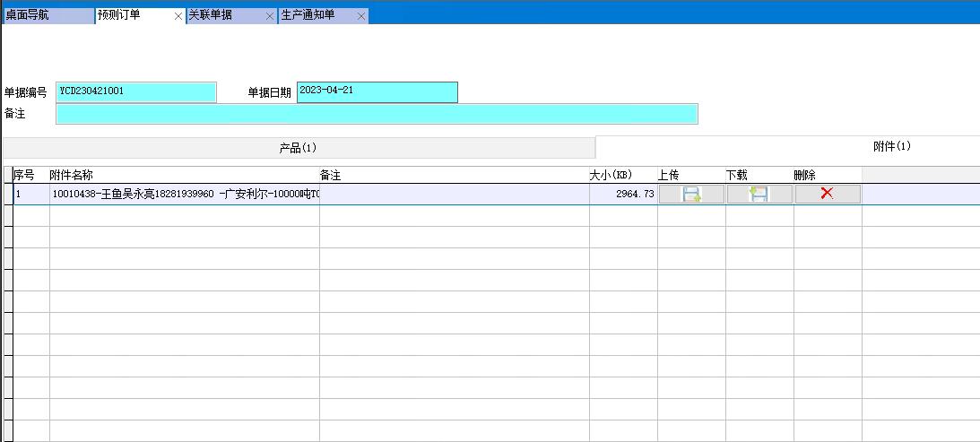Close the 预测订单 tab
The image size is (980, 442).
point(178,16)
